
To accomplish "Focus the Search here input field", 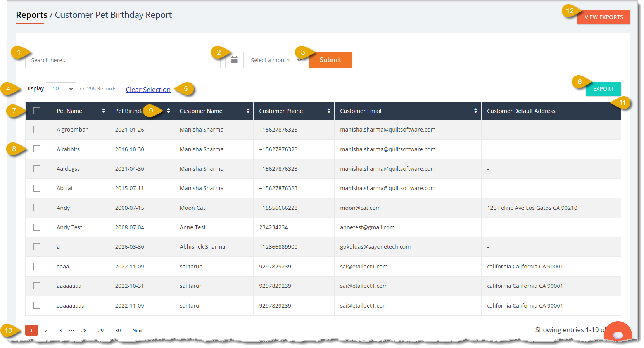I will pyautogui.click(x=123, y=60).
